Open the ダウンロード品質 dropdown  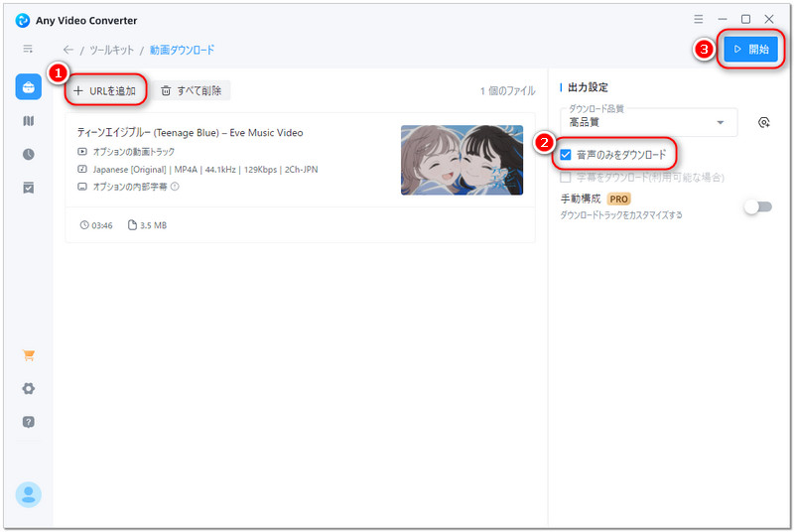649,122
